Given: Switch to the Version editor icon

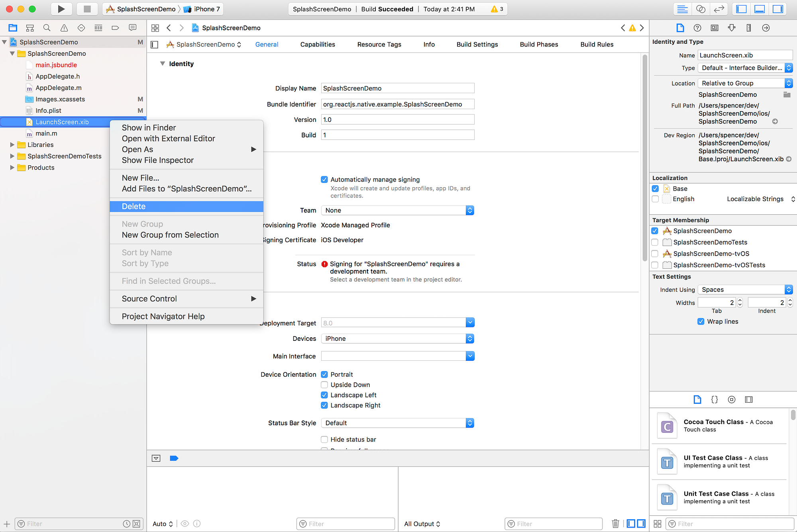Looking at the screenshot, I should click(718, 9).
